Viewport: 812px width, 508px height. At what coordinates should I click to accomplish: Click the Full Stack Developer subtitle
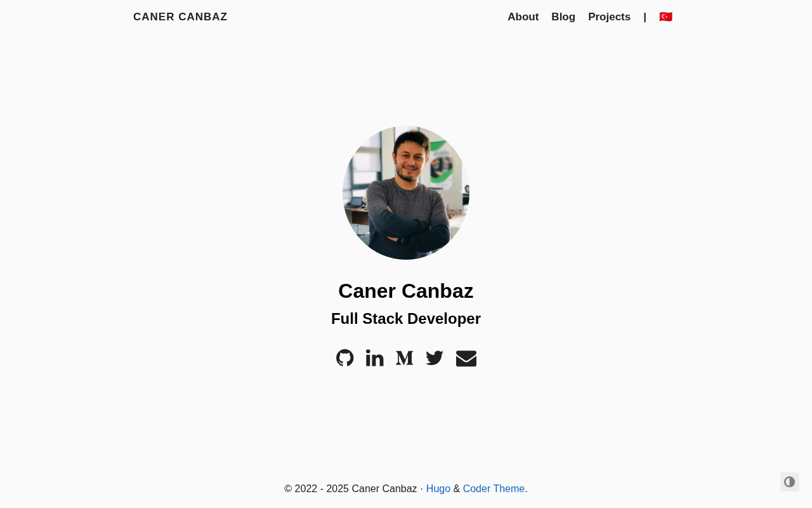(x=406, y=319)
